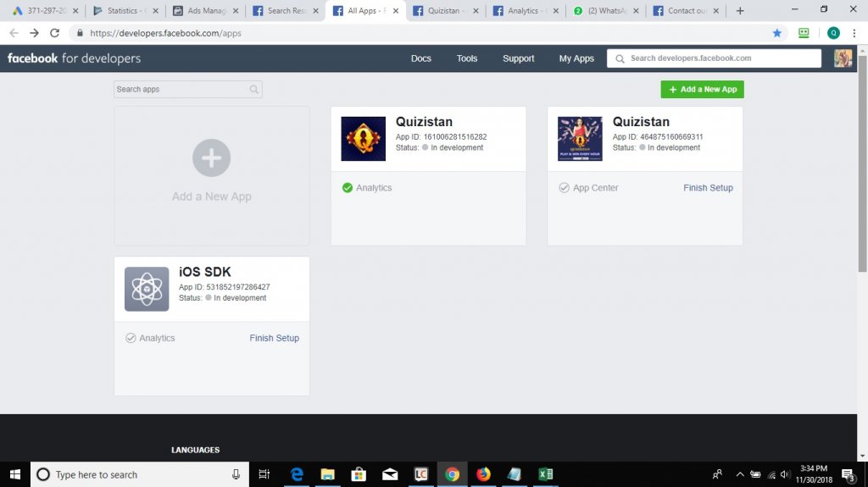The image size is (868, 487).
Task: Go forward with the browser forward arrow
Action: click(x=34, y=33)
